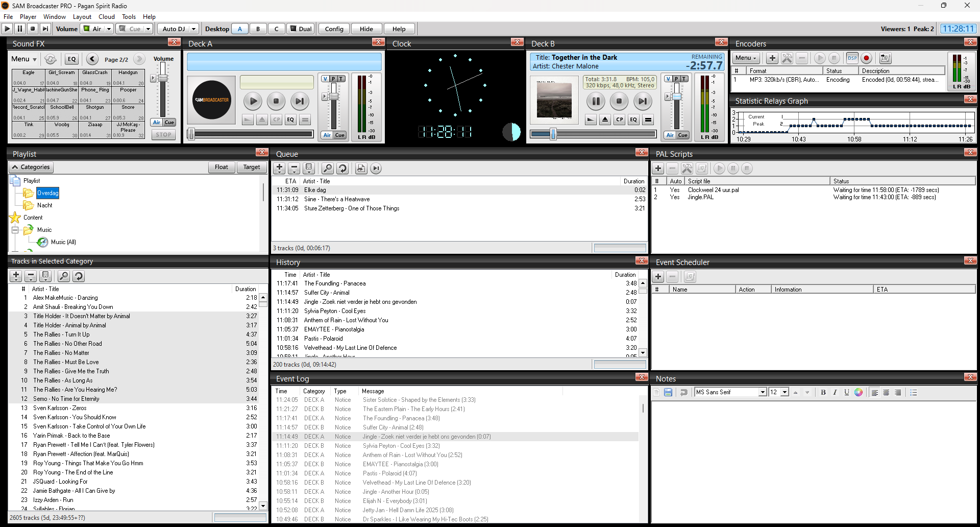The width and height of the screenshot is (980, 527).
Task: Shuffle the queue with the refresh icon
Action: (x=342, y=169)
